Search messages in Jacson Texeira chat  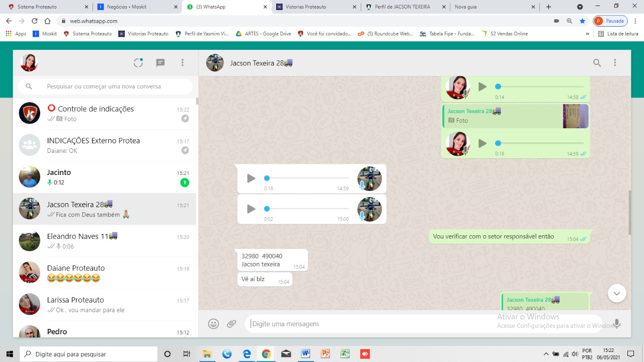pos(597,63)
